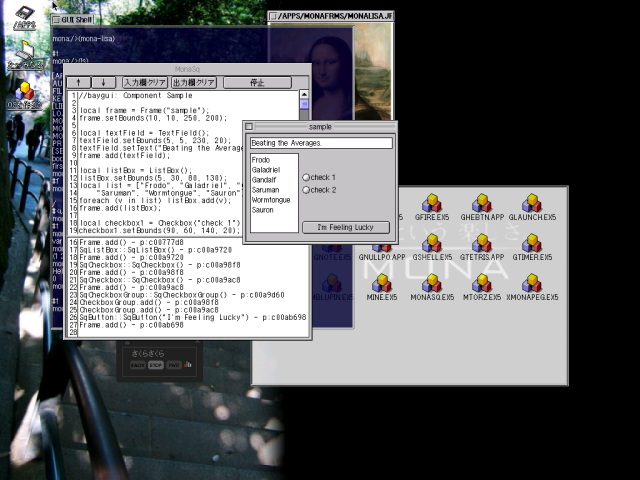Screen dimensions: 640x480
Task: Click the MONALISA image window close box
Action: 273,16
